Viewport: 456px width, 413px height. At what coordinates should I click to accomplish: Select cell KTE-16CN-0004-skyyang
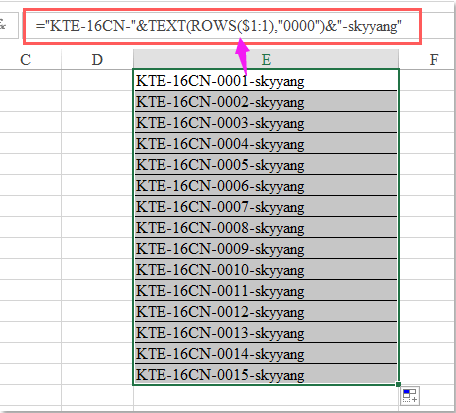coord(266,143)
